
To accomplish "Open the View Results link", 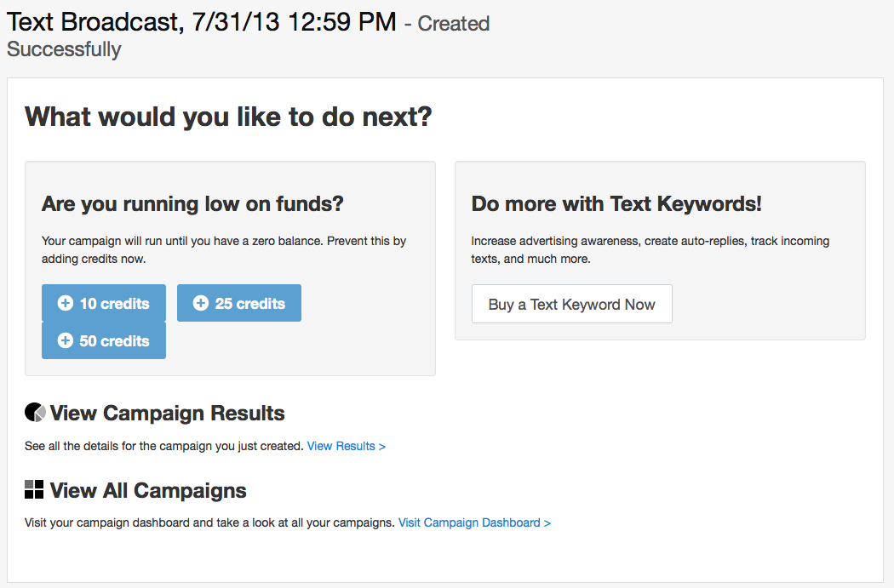I will [347, 446].
